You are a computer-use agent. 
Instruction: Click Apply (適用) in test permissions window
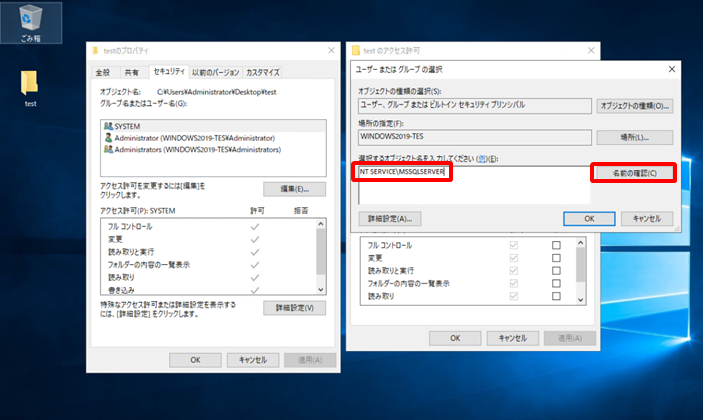(x=570, y=338)
